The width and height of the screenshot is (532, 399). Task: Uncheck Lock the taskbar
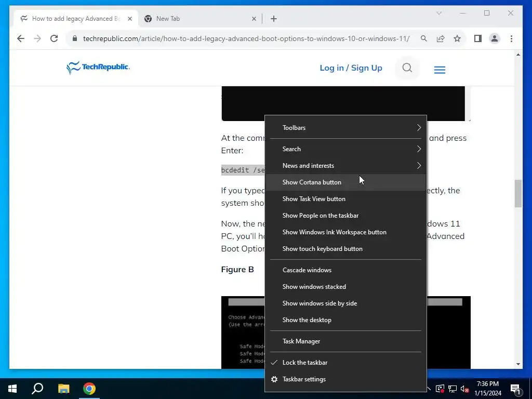pos(345,363)
